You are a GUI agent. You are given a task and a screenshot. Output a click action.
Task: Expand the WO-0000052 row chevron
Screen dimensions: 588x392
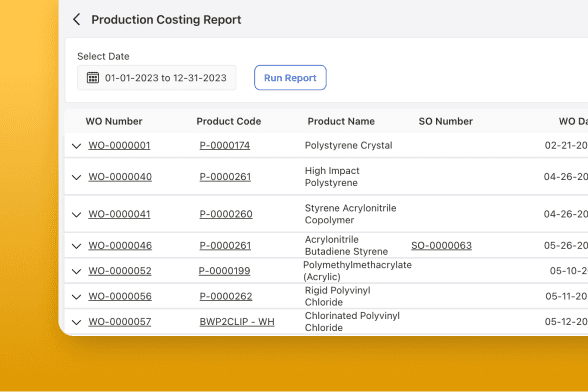(x=76, y=272)
